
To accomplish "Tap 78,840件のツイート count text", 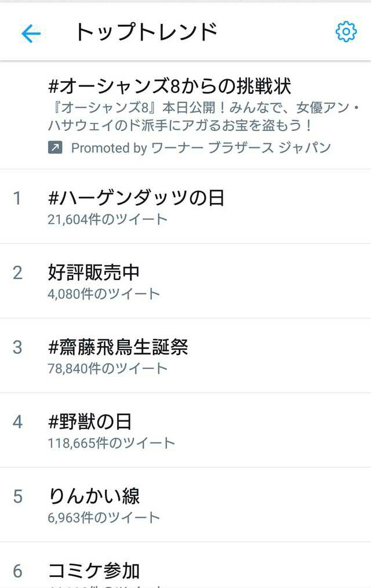I will pyautogui.click(x=107, y=368).
